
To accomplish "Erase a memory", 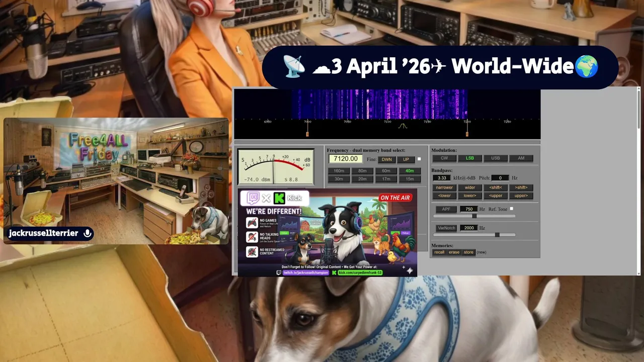I will (454, 252).
